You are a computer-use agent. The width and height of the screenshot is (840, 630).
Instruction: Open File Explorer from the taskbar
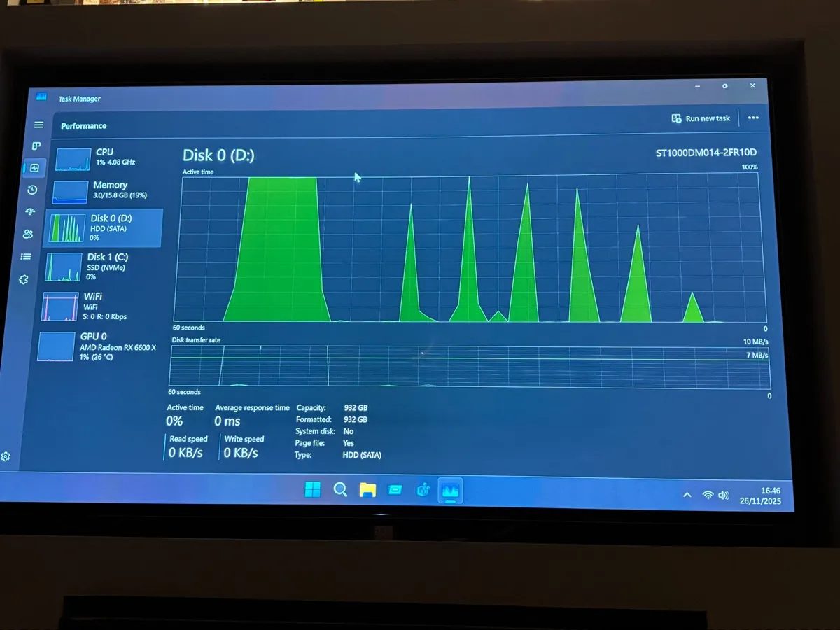[x=367, y=489]
